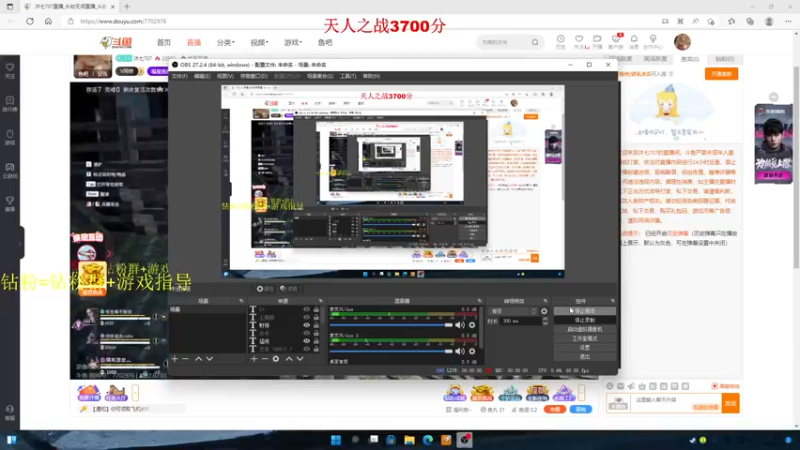The image size is (800, 450).
Task: Adjust volume slider of the second mixer channel
Action: click(391, 351)
